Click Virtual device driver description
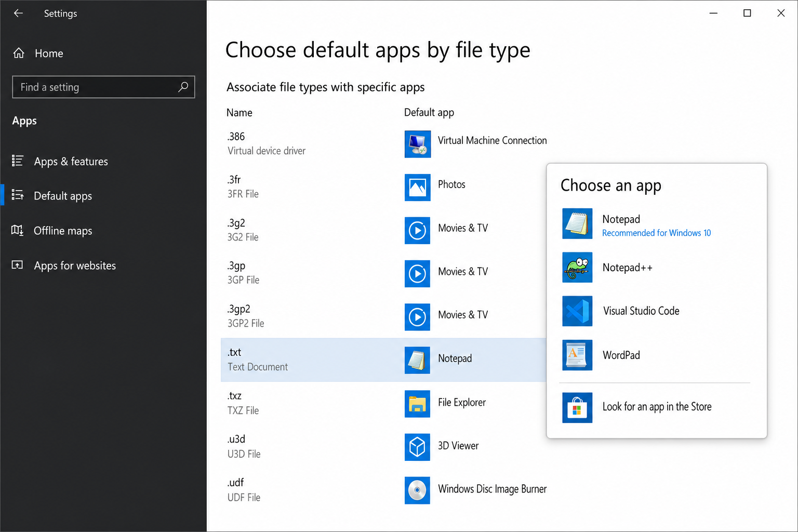Image resolution: width=798 pixels, height=532 pixels. coord(267,151)
